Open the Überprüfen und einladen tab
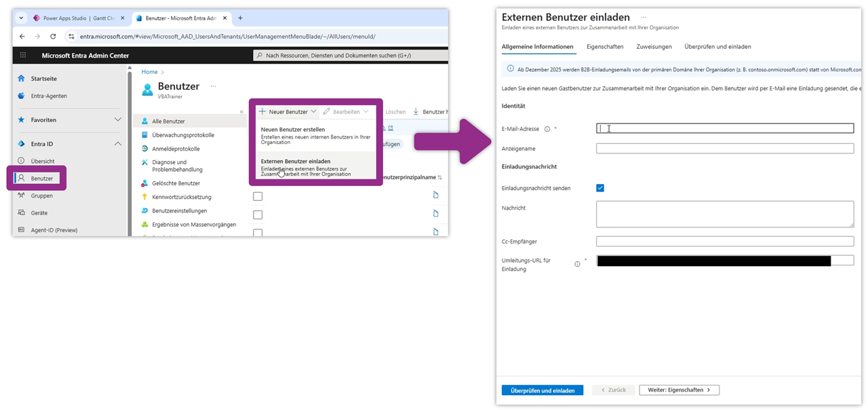The width and height of the screenshot is (868, 410). click(717, 46)
